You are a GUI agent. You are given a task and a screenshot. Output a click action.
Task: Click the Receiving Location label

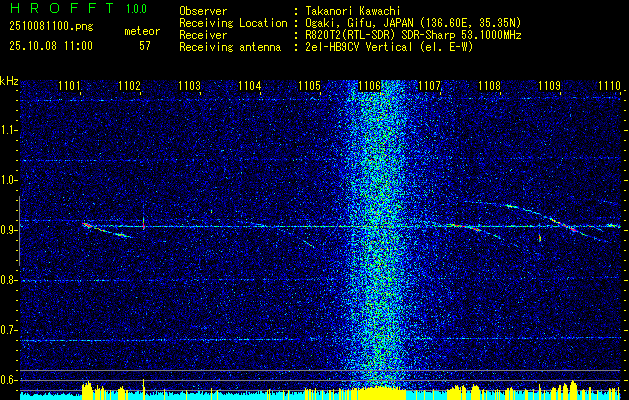coord(233,23)
